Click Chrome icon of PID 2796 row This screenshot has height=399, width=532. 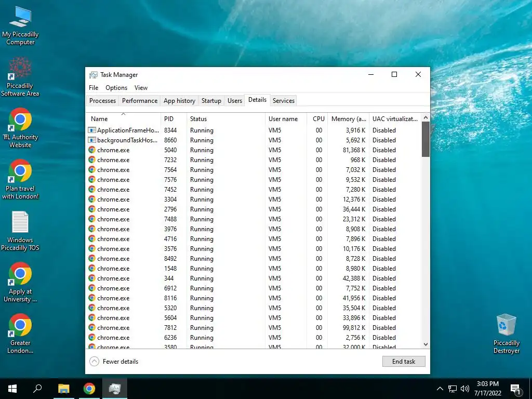point(91,209)
